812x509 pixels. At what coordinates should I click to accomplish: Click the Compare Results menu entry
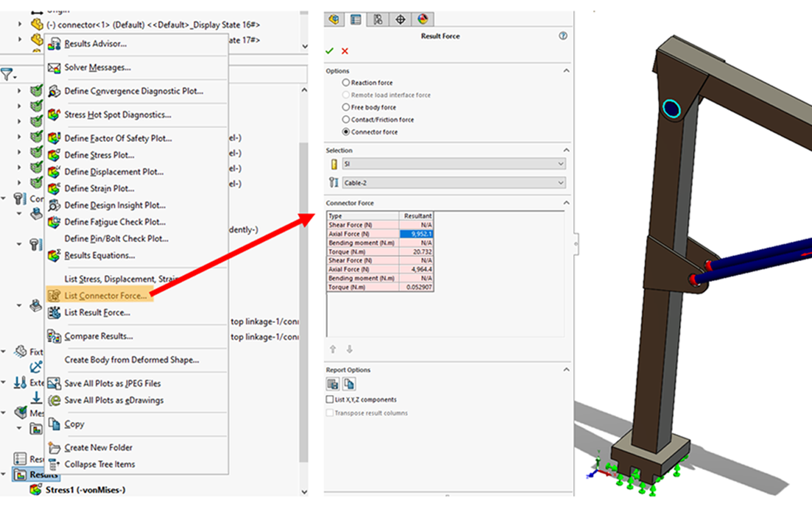pos(98,336)
